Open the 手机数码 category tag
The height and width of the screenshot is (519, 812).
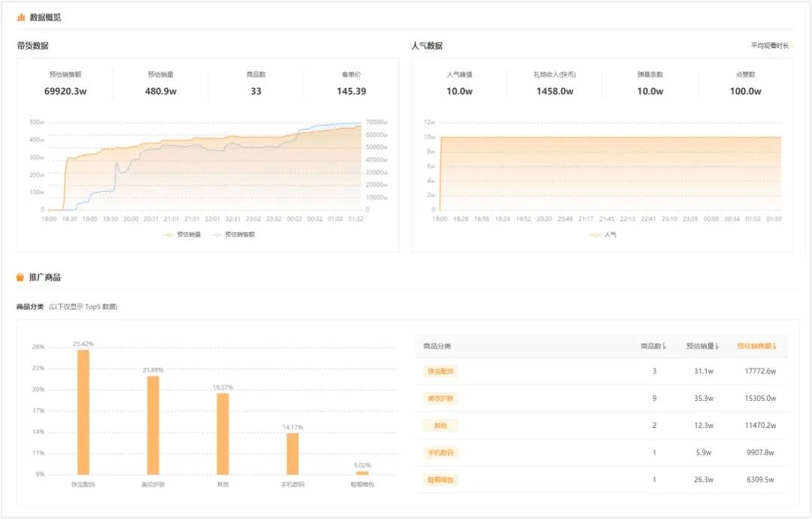pos(440,453)
